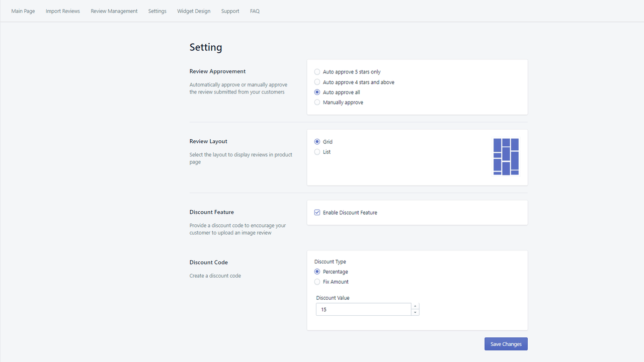Click the grid layout preview image

click(x=506, y=157)
